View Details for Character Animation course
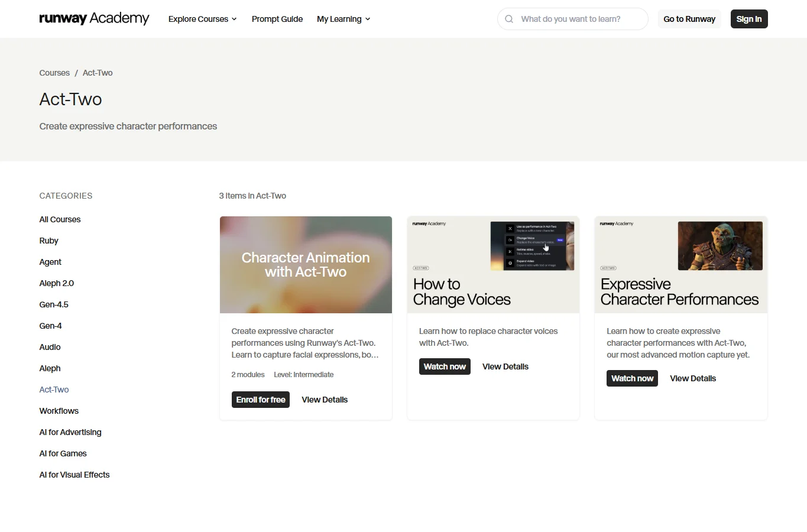The image size is (807, 532). 325,400
